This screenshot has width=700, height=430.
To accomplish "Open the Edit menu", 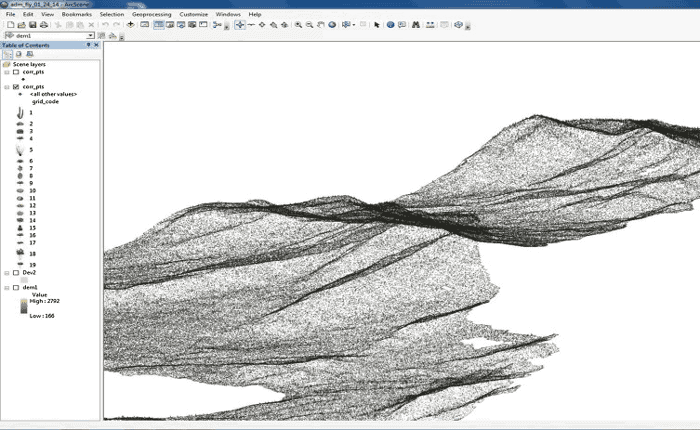I will point(28,14).
